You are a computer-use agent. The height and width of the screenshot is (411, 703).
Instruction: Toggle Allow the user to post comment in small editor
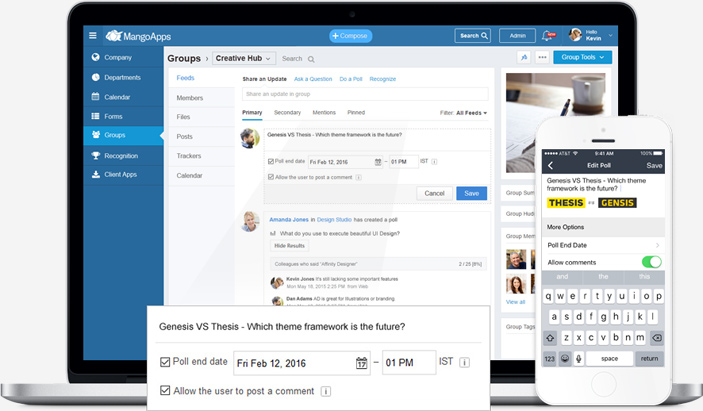(271, 177)
